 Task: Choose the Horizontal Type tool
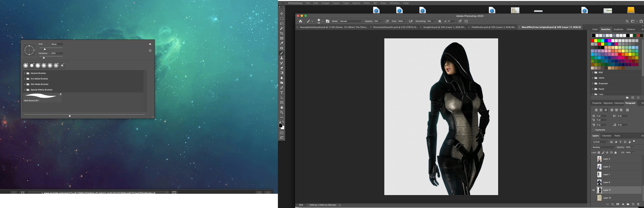(282, 93)
